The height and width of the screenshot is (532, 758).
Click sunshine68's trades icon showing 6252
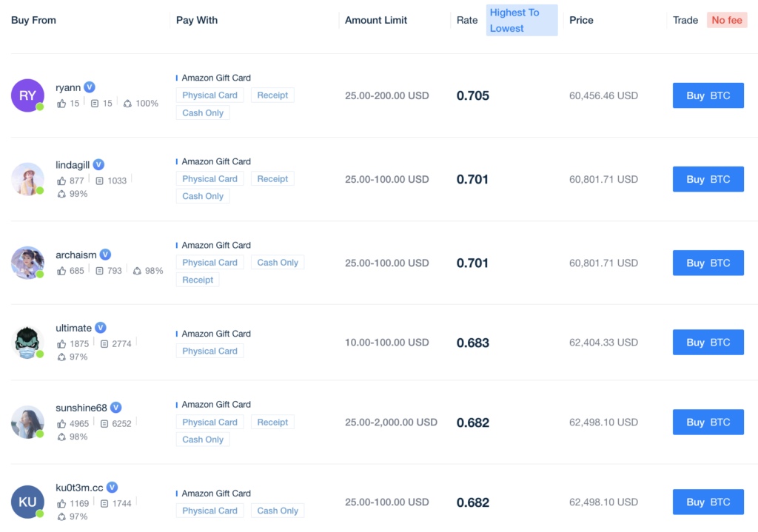coord(104,423)
